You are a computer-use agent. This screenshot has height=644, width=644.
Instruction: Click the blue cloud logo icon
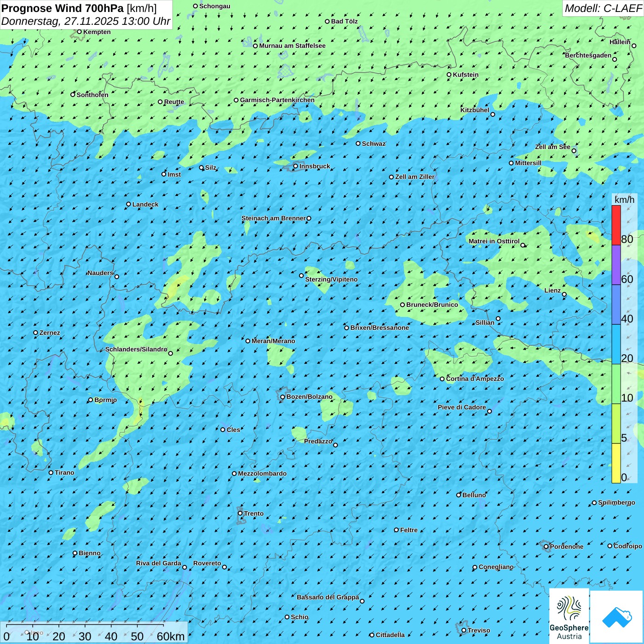pyautogui.click(x=617, y=616)
